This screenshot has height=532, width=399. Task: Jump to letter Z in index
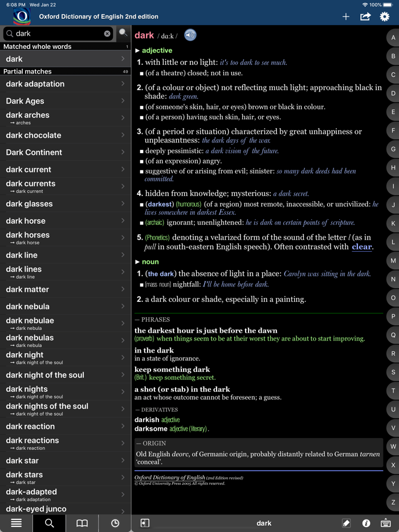pyautogui.click(x=393, y=502)
